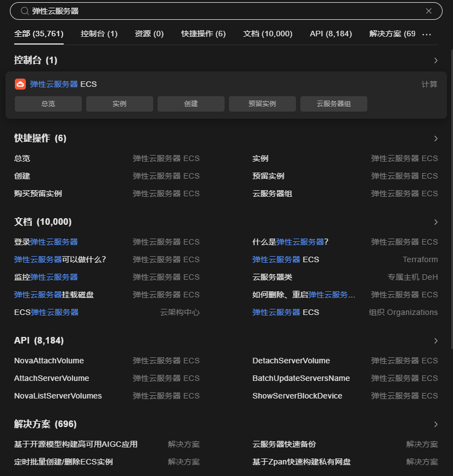Viewport: 453px width, 476px height.
Task: Open 购买预留实例 quick action
Action: (107, 193)
